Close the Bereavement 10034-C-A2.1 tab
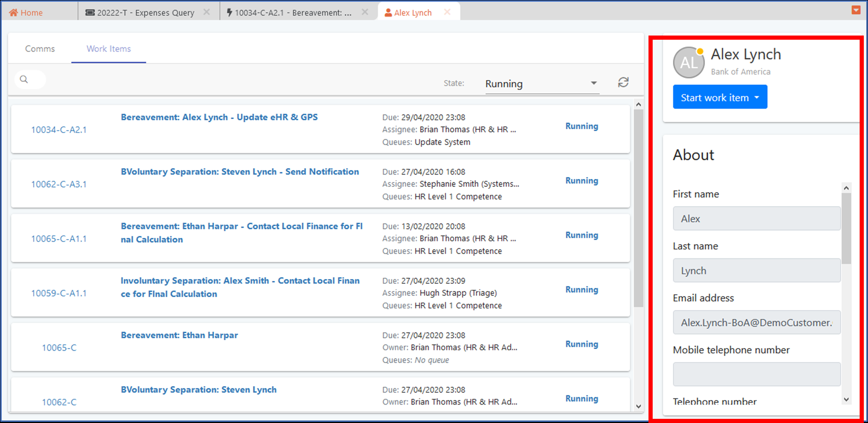The image size is (868, 423). 365,13
